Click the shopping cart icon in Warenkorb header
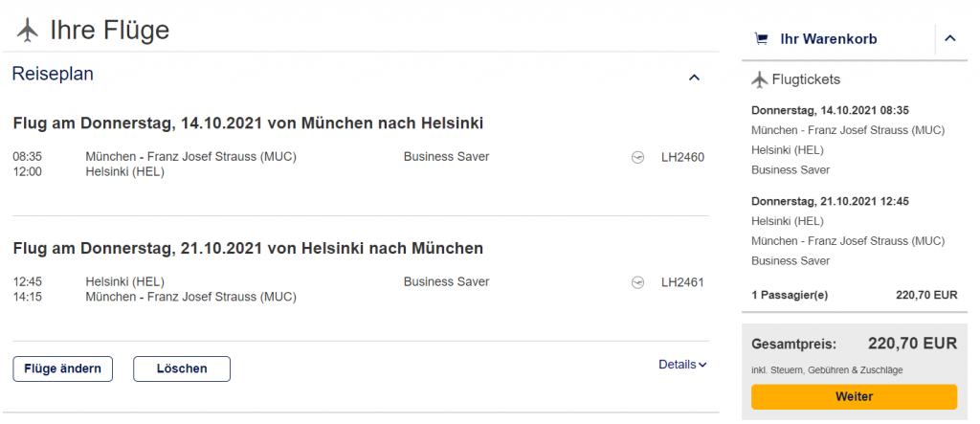This screenshot has width=980, height=424. point(761,39)
